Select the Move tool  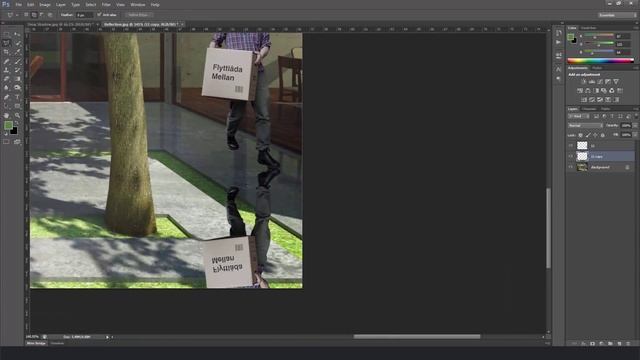pos(17,34)
